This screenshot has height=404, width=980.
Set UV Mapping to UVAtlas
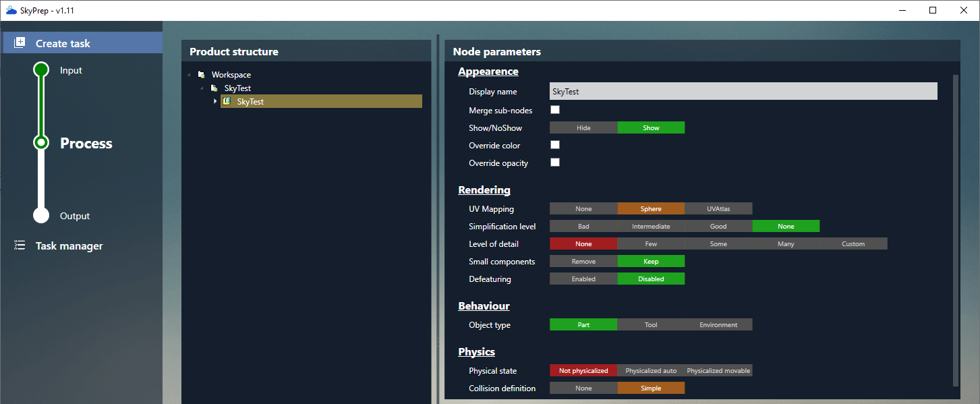tap(718, 208)
